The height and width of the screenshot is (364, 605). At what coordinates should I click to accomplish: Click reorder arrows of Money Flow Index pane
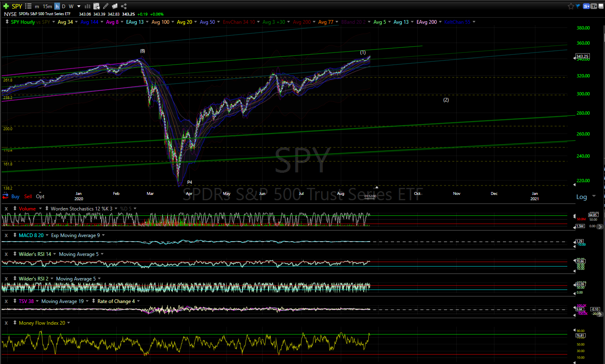click(x=15, y=323)
